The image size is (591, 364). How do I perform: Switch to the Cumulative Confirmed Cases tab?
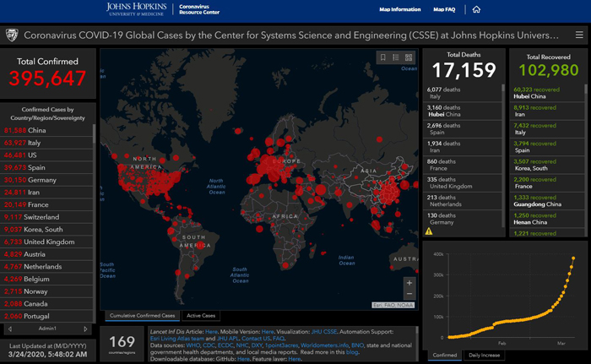[x=143, y=316]
